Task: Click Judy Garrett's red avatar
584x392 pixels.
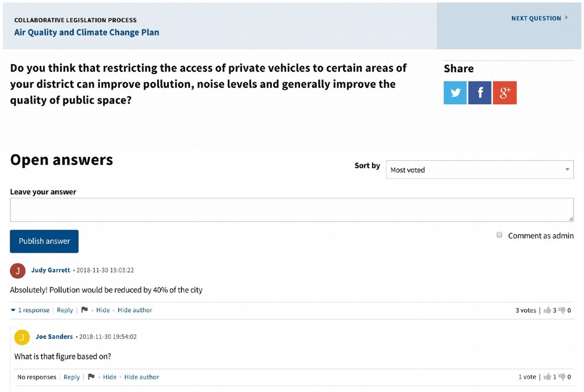Action: point(17,271)
